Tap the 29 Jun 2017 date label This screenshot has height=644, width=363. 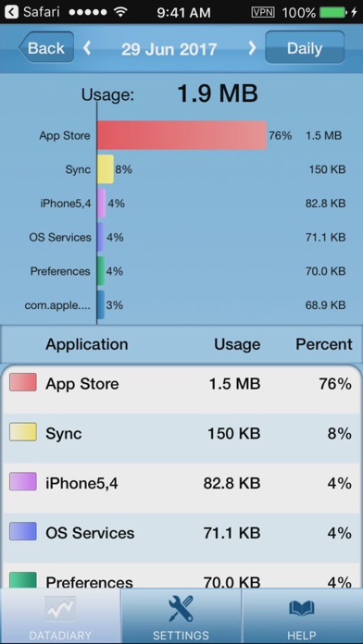tap(169, 49)
